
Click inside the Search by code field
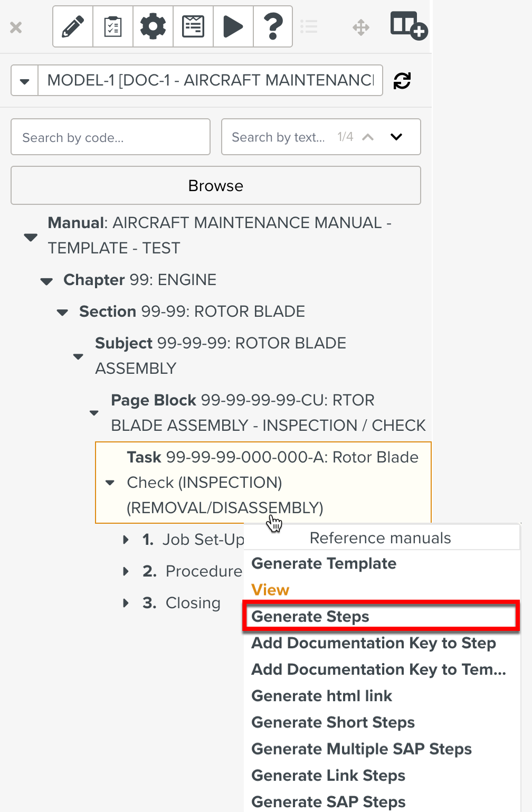tap(110, 137)
